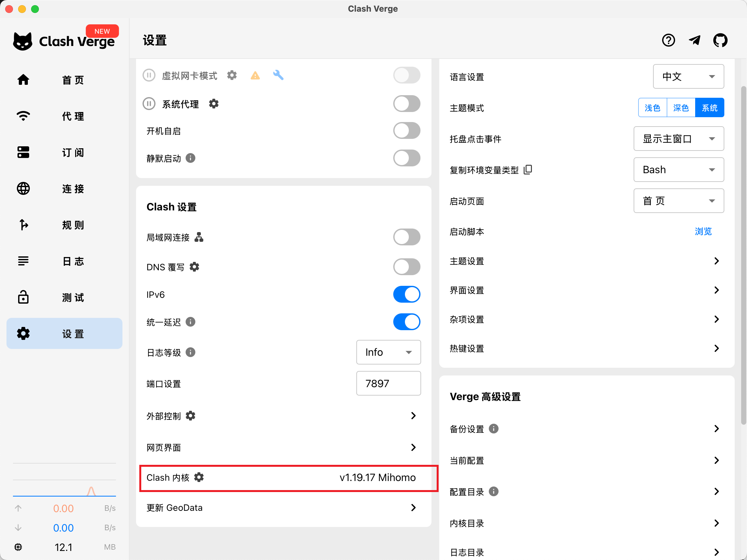
Task: Expand the 外部控制 row chevron
Action: [413, 416]
